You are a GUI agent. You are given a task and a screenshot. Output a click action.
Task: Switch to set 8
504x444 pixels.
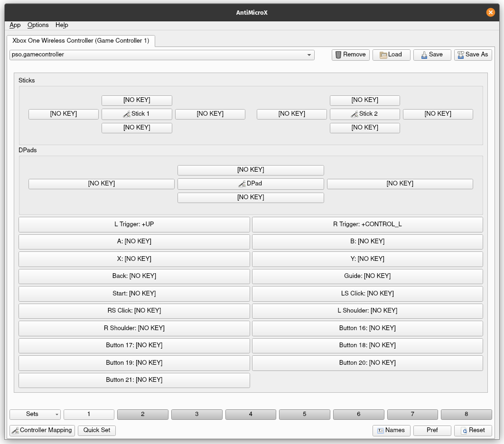(467, 415)
